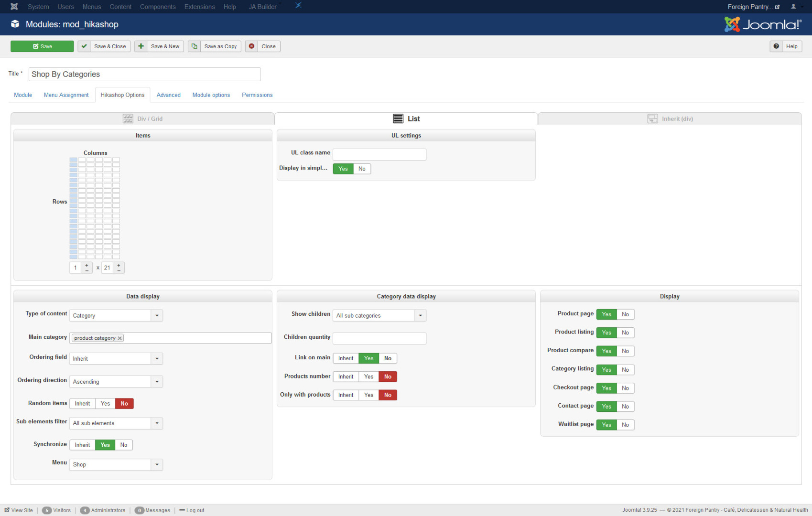Viewport: 812px width, 516px height.
Task: Open the Extensions menu
Action: [200, 7]
